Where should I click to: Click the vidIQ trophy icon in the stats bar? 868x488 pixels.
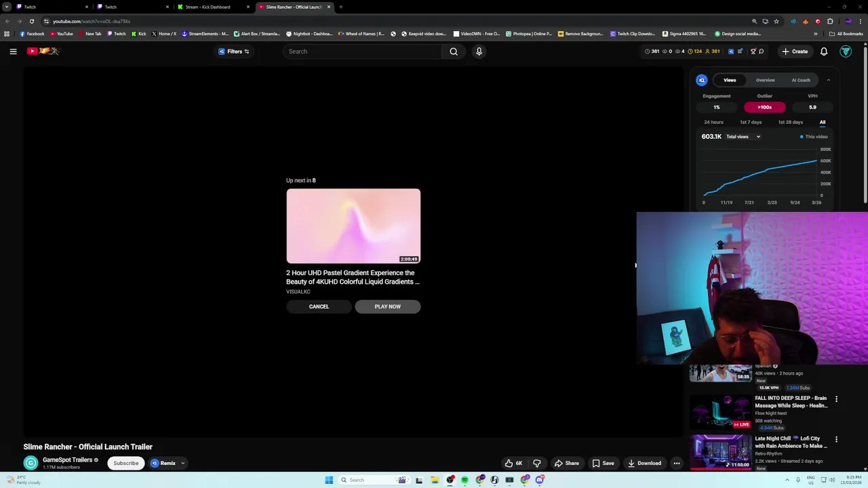(x=753, y=52)
